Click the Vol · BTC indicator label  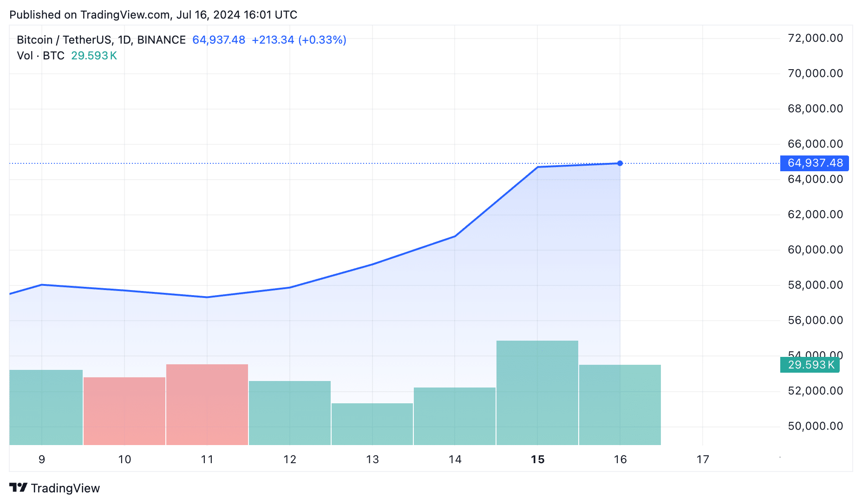(x=41, y=56)
